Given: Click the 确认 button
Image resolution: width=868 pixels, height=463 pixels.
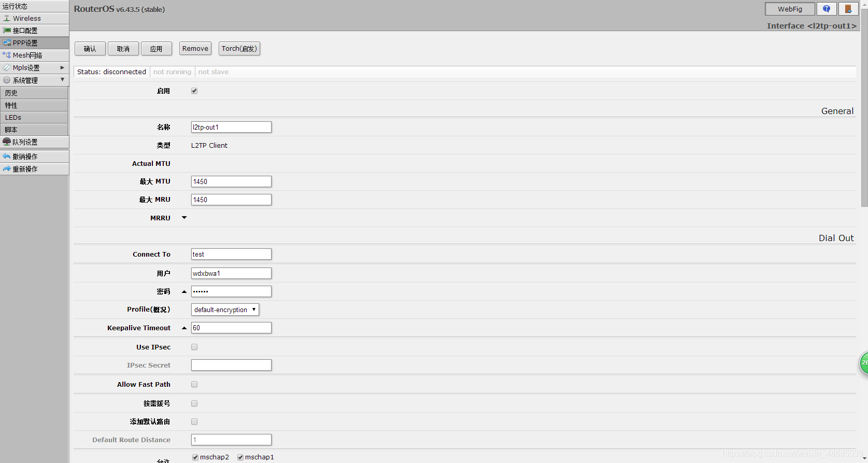Looking at the screenshot, I should 90,49.
